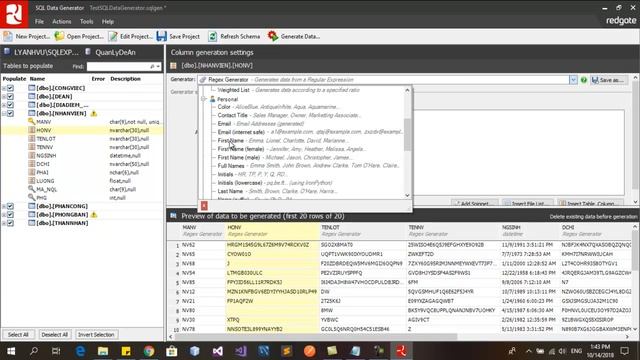The image size is (640, 360).
Task: Click the PHONGBAN warning triangle icon
Action: pyautogui.click(x=94, y=215)
